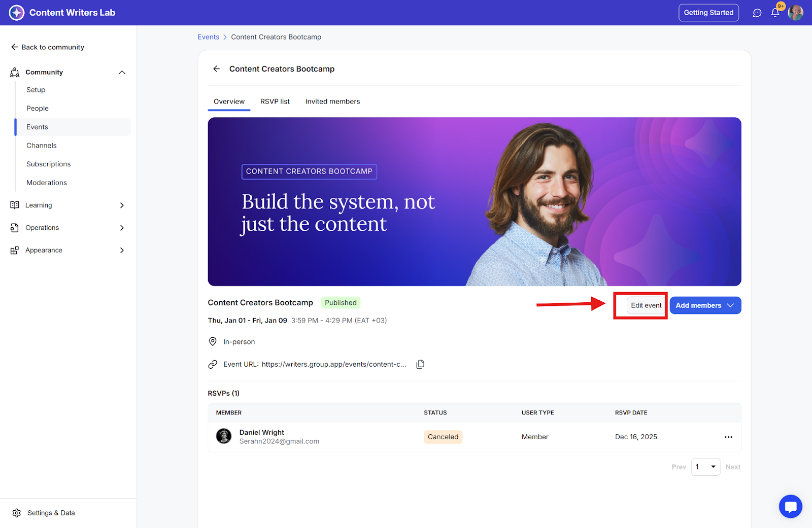The image size is (812, 528).
Task: Click the Prev pagination button
Action: click(x=679, y=467)
